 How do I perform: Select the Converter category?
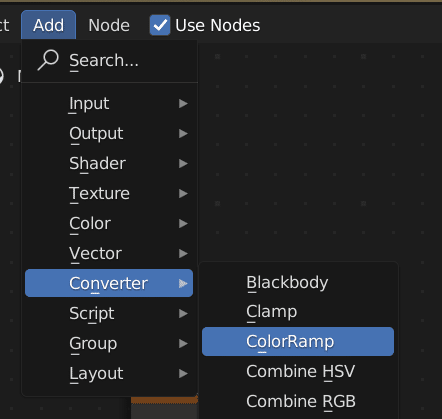[109, 283]
